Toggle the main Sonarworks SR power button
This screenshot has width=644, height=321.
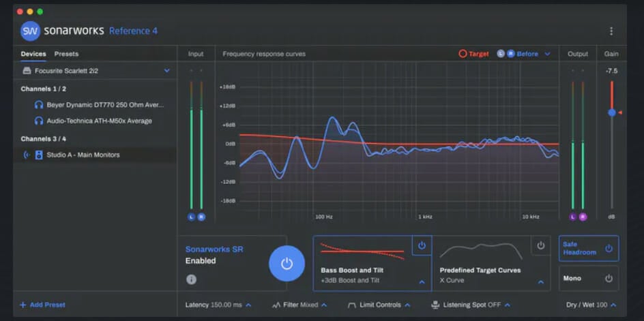tap(287, 264)
